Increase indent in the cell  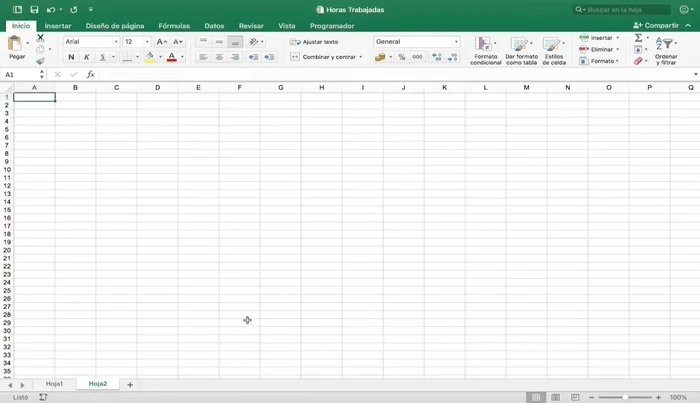coord(269,57)
